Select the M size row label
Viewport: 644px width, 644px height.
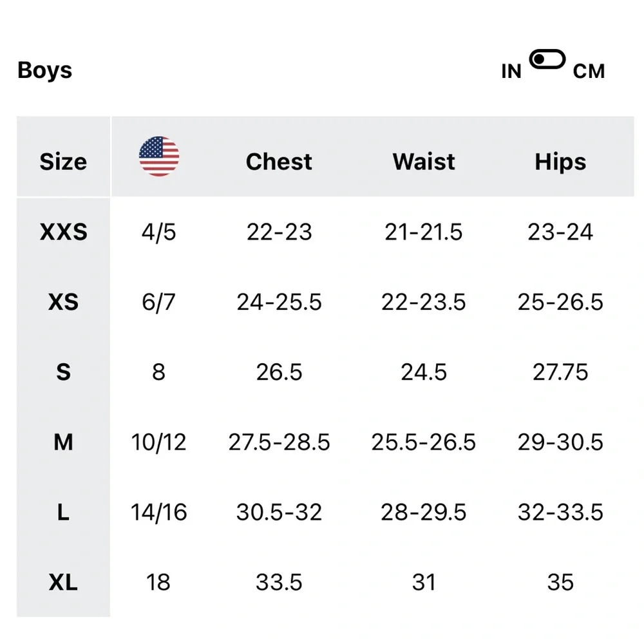(63, 442)
